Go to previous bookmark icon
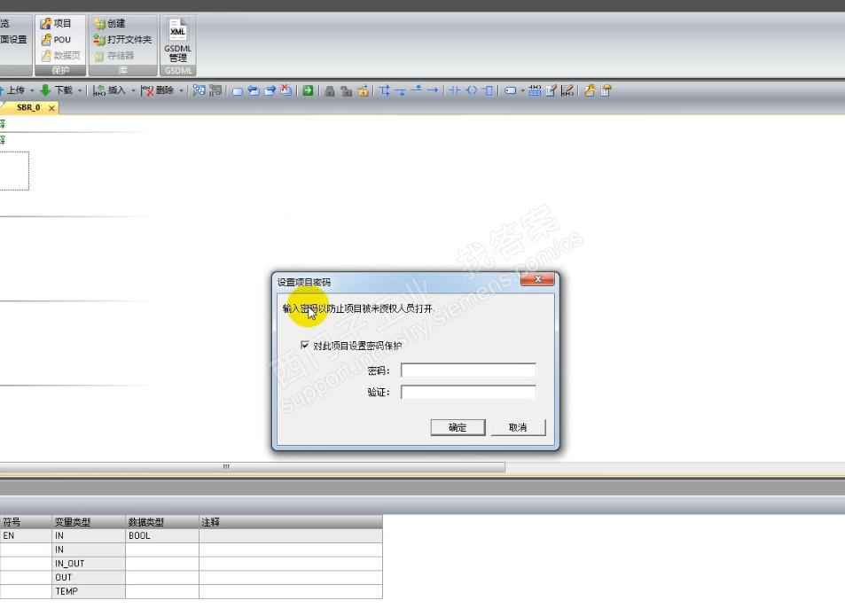 coord(254,91)
